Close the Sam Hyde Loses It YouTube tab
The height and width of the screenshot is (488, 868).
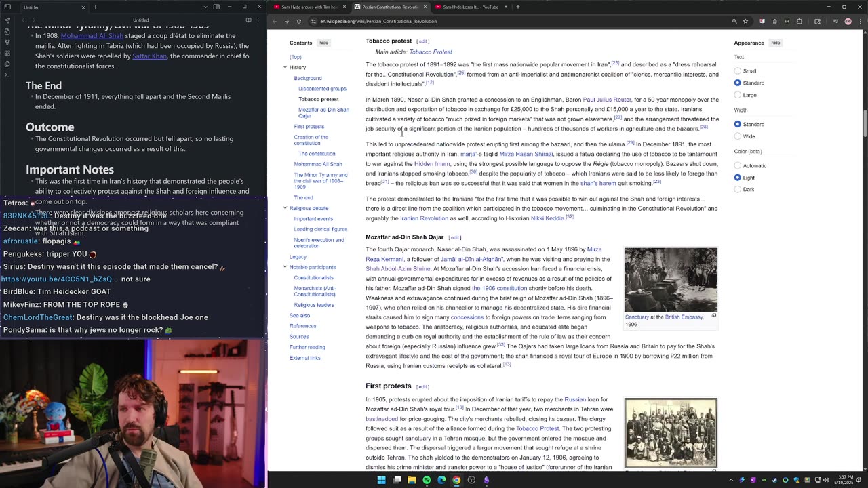pyautogui.click(x=505, y=7)
